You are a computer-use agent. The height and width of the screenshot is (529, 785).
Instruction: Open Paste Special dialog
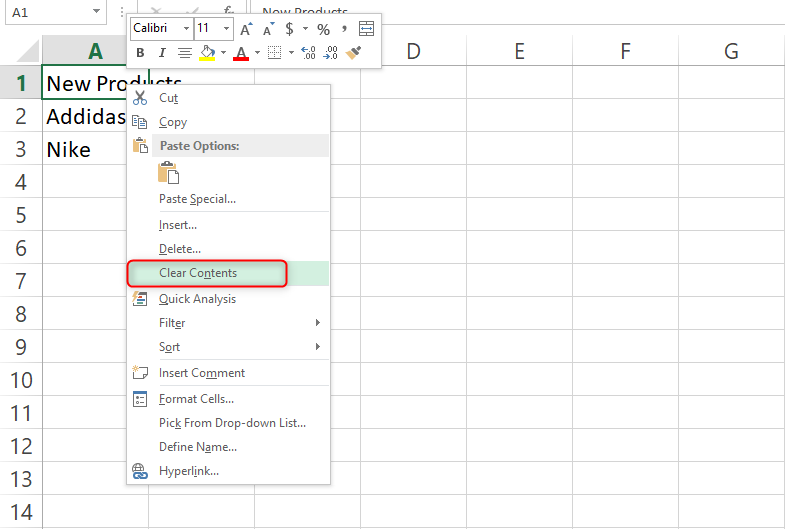(229, 199)
